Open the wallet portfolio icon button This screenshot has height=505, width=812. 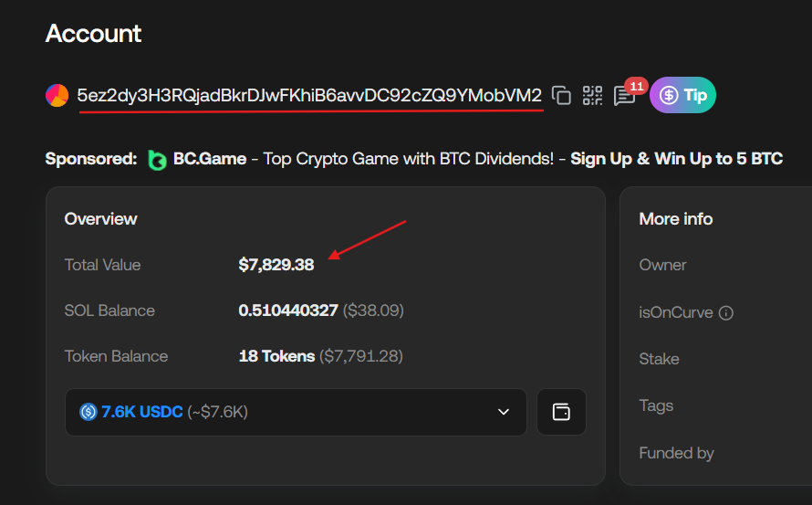click(x=561, y=412)
